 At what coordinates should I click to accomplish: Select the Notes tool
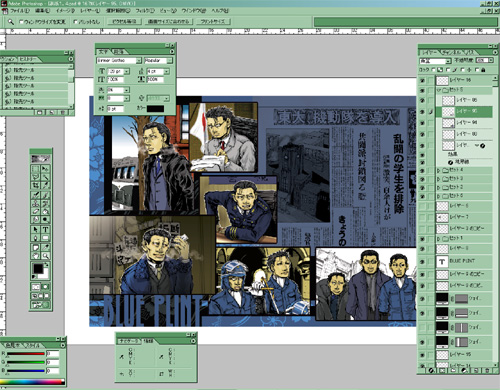(36, 248)
